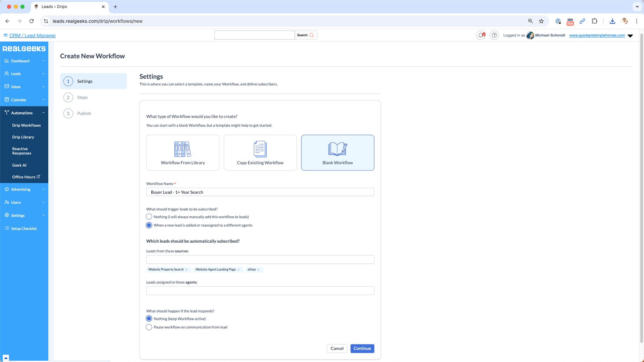The image size is (644, 362).
Task: Click the help question mark icon
Action: click(x=494, y=35)
